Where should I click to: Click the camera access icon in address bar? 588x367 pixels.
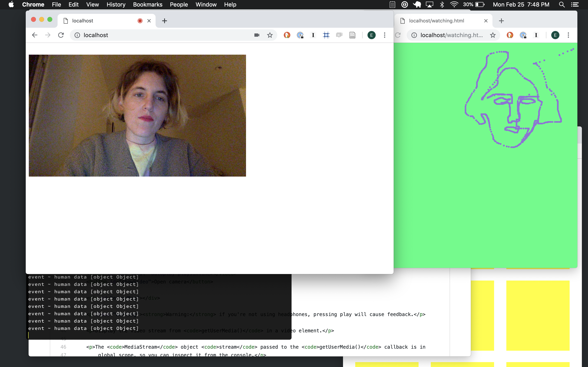tap(257, 35)
